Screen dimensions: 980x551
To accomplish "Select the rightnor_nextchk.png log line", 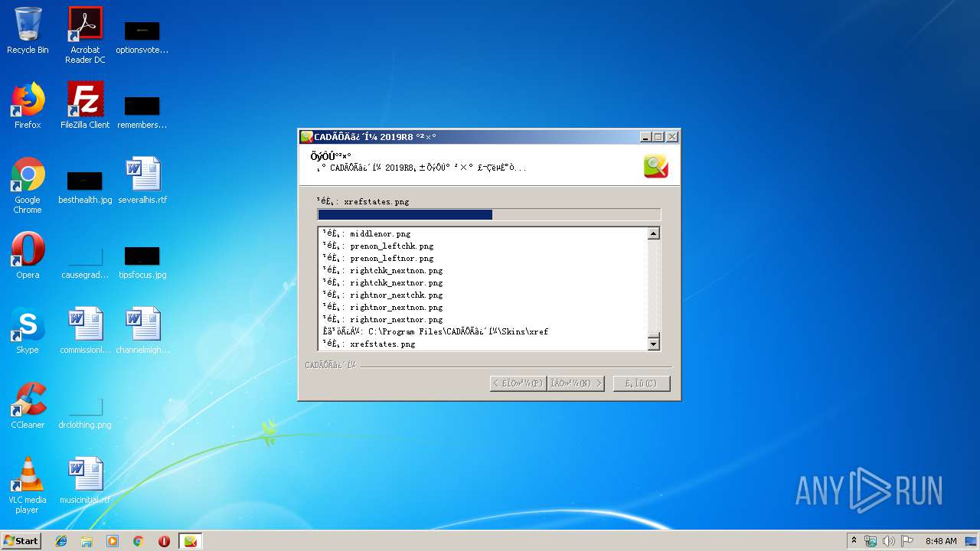I will [383, 295].
